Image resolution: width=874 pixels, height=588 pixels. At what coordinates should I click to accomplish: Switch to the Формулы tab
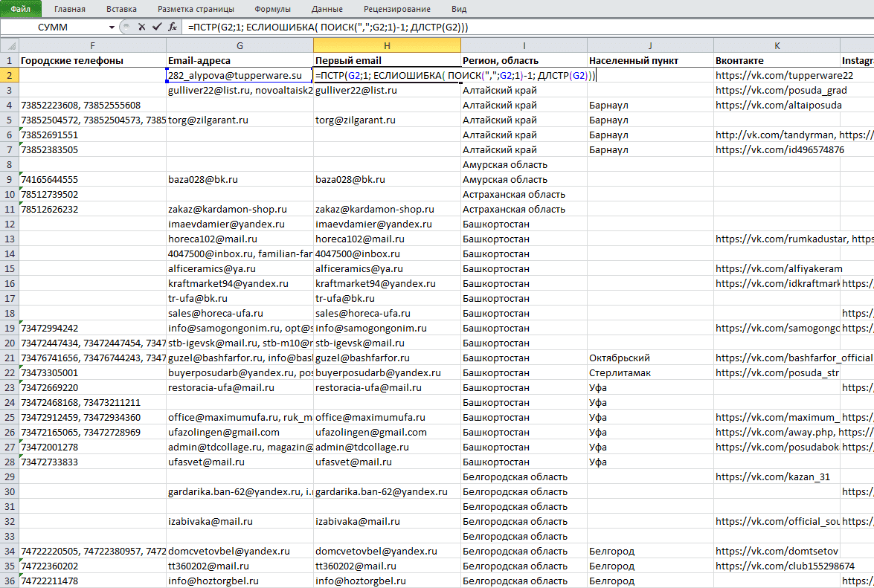[x=272, y=9]
